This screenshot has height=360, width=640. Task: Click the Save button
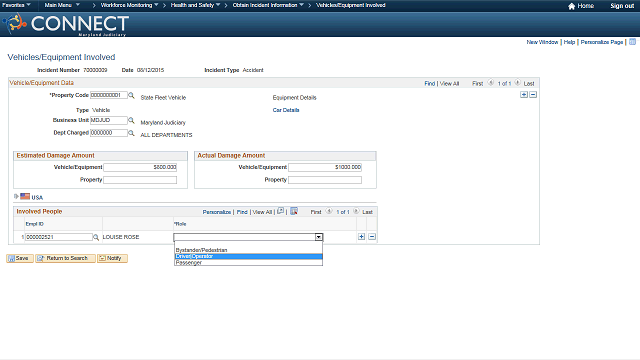(x=20, y=258)
